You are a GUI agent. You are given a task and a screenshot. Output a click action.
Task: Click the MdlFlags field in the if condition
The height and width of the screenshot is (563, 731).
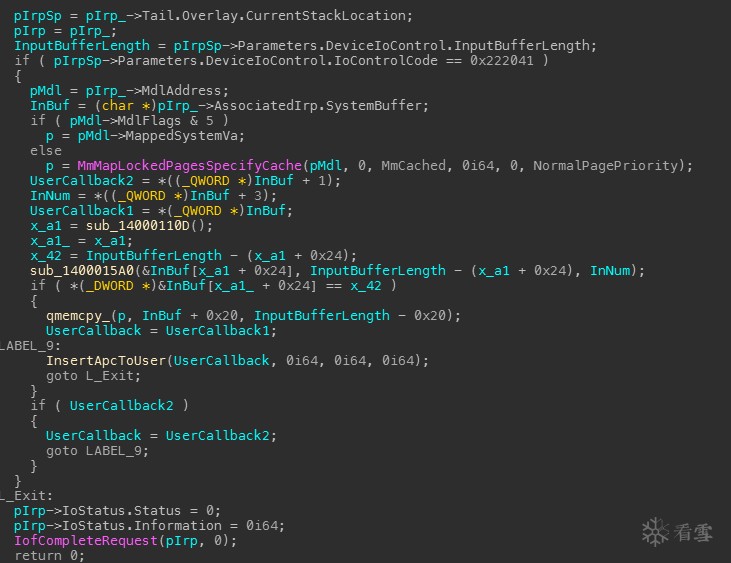pyautogui.click(x=149, y=121)
